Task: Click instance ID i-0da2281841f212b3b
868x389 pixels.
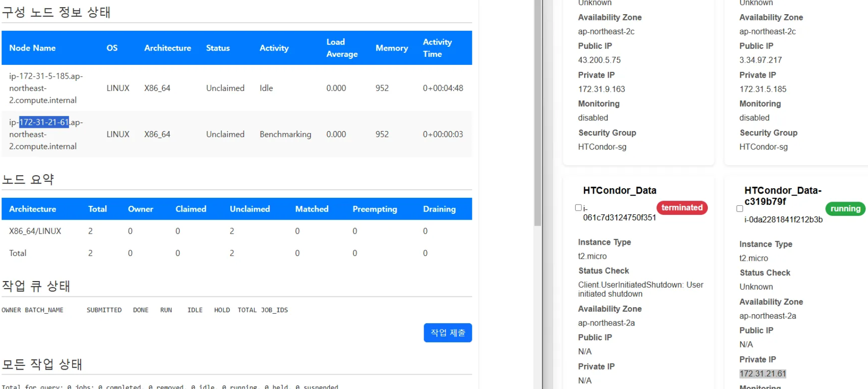Action: click(x=783, y=220)
